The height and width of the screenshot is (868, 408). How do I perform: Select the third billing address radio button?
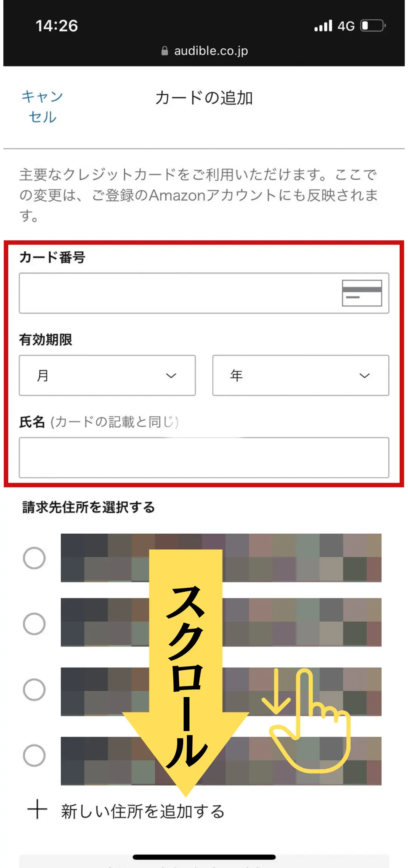(34, 690)
